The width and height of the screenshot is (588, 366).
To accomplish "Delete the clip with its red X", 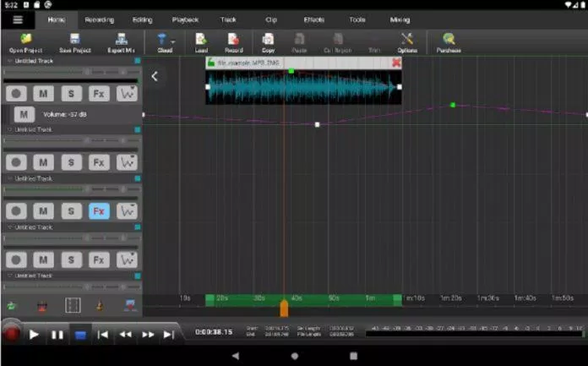I will click(x=396, y=63).
